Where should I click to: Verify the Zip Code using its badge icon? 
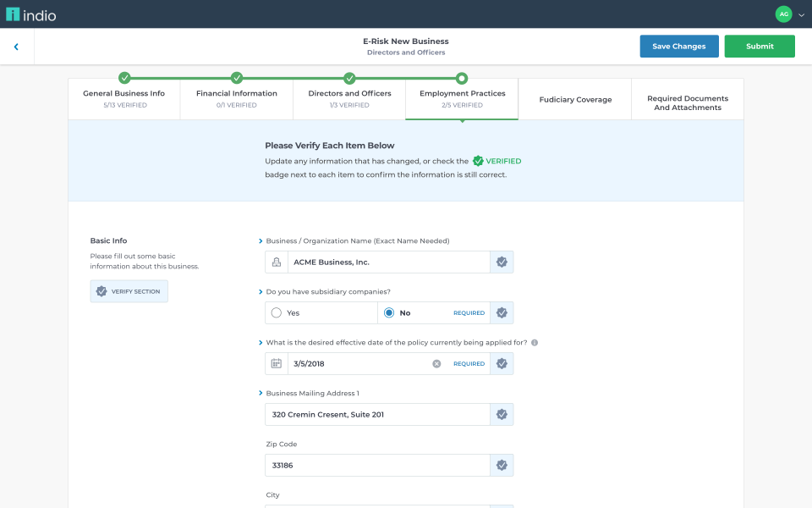tap(502, 465)
